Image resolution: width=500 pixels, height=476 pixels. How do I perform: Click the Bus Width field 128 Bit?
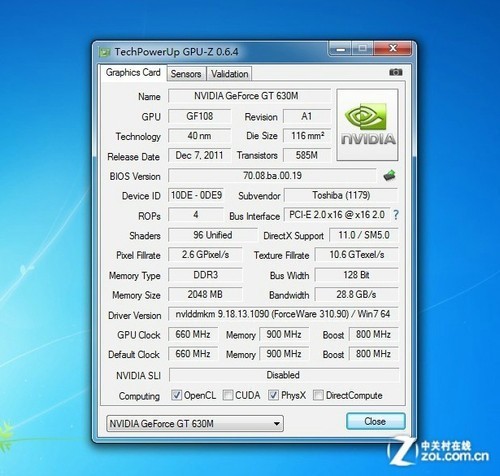[357, 275]
